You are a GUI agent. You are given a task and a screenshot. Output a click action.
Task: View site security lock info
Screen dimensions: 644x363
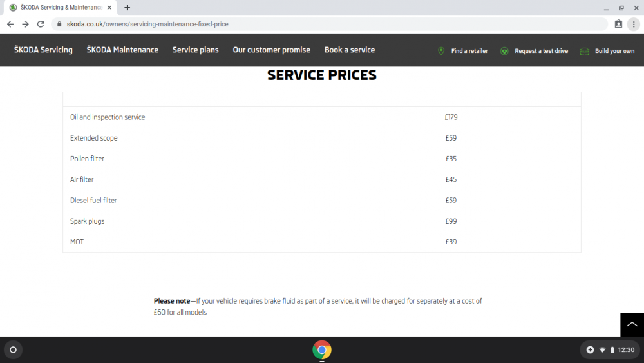(59, 25)
